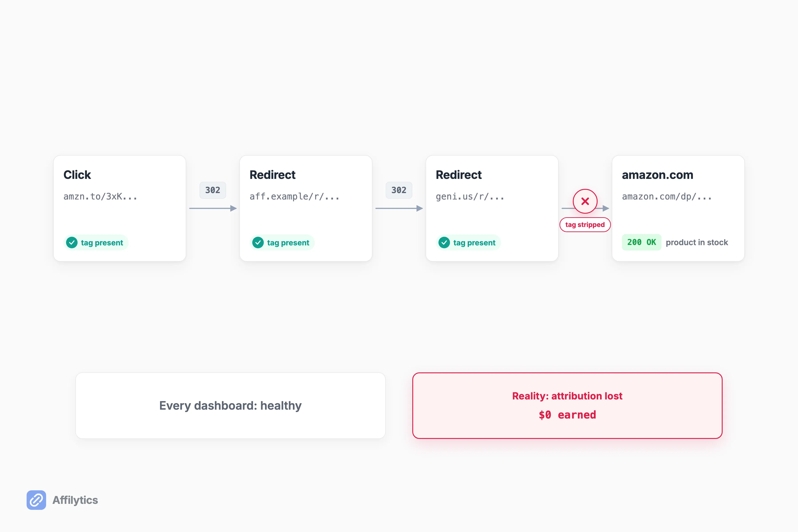The height and width of the screenshot is (532, 798).
Task: Click the Every dashboard: healthy box
Action: (230, 405)
